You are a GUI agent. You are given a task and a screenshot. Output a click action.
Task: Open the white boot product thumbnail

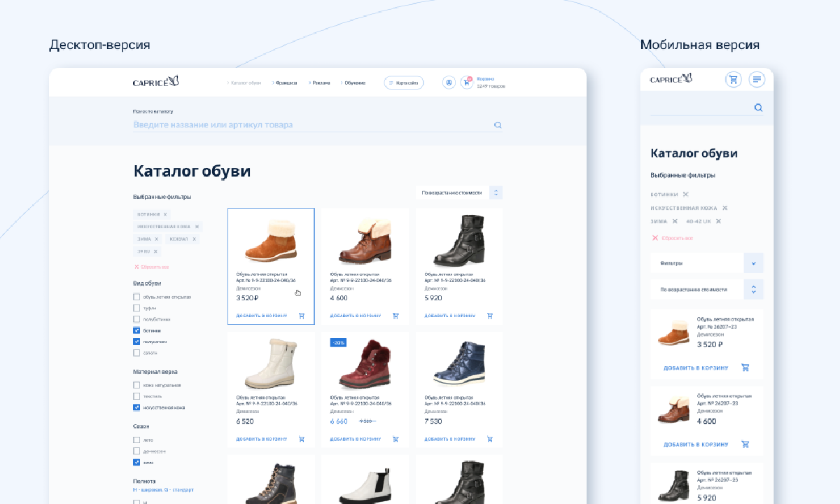tap(271, 364)
